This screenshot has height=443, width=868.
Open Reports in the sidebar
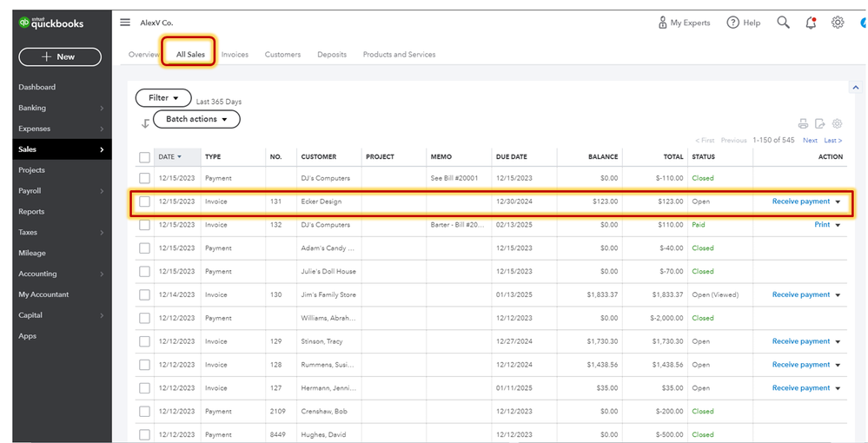(31, 212)
